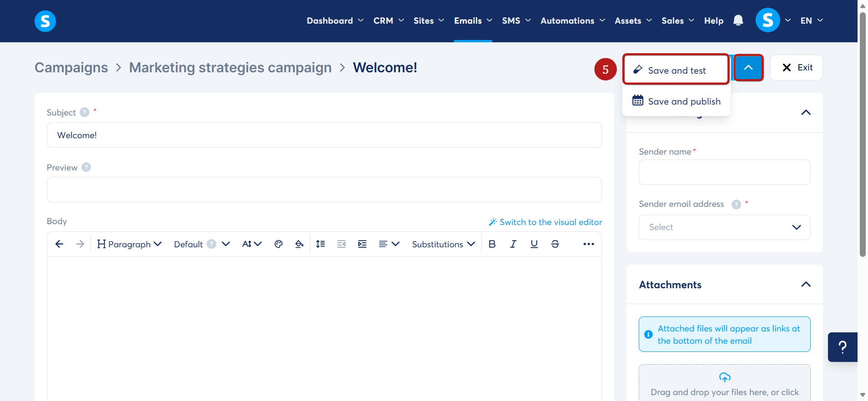
Task: Open the Paragraph style dropdown
Action: (x=129, y=244)
